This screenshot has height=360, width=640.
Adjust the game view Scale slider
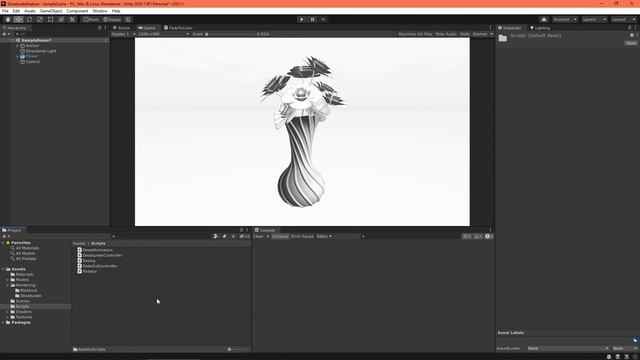click(x=231, y=34)
